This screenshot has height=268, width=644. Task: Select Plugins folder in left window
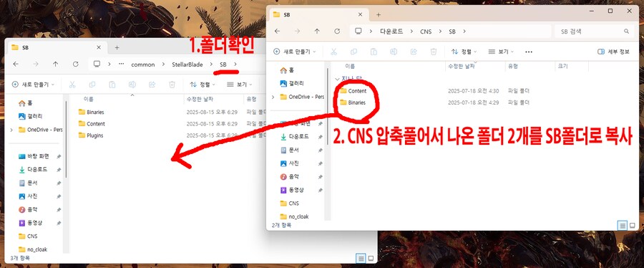pos(95,135)
